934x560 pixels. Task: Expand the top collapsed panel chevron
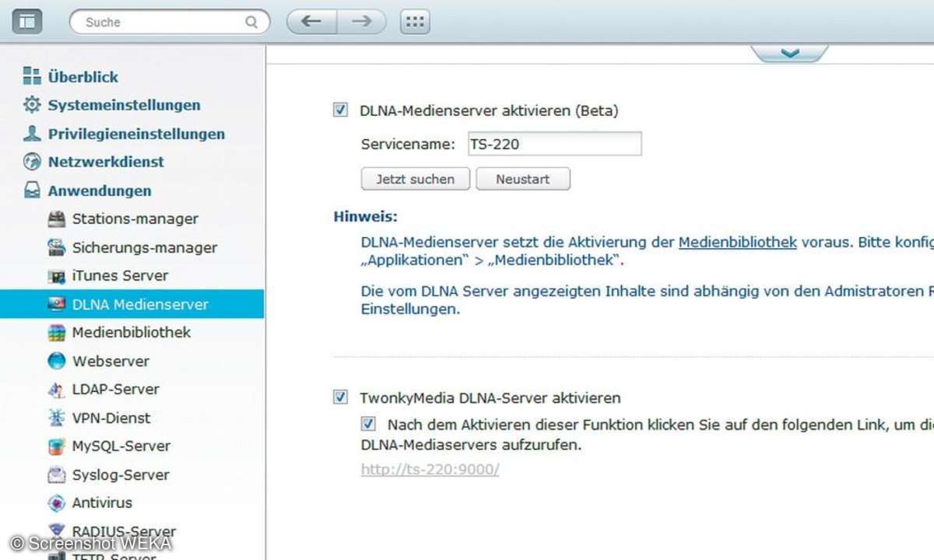click(x=789, y=53)
